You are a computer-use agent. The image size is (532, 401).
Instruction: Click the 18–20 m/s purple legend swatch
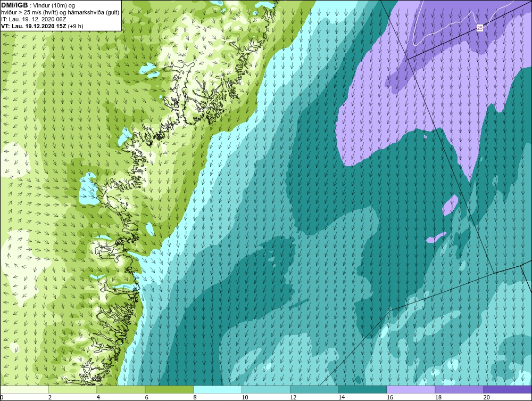click(460, 389)
